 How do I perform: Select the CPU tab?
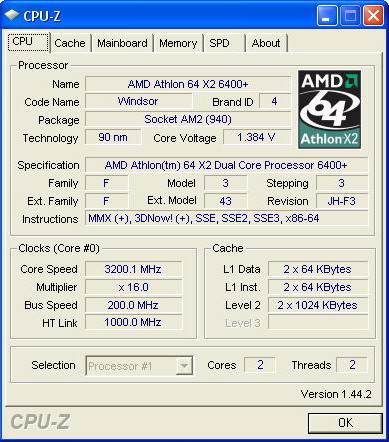click(x=29, y=42)
